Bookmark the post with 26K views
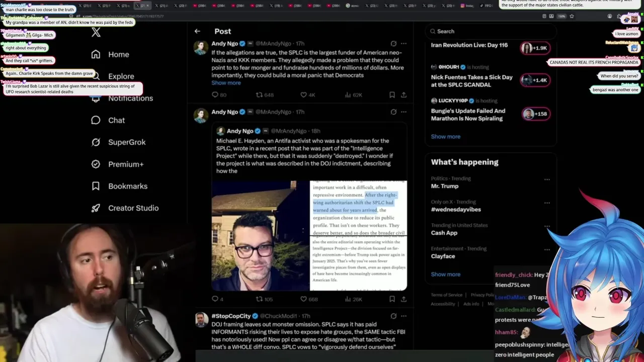 [x=392, y=299]
